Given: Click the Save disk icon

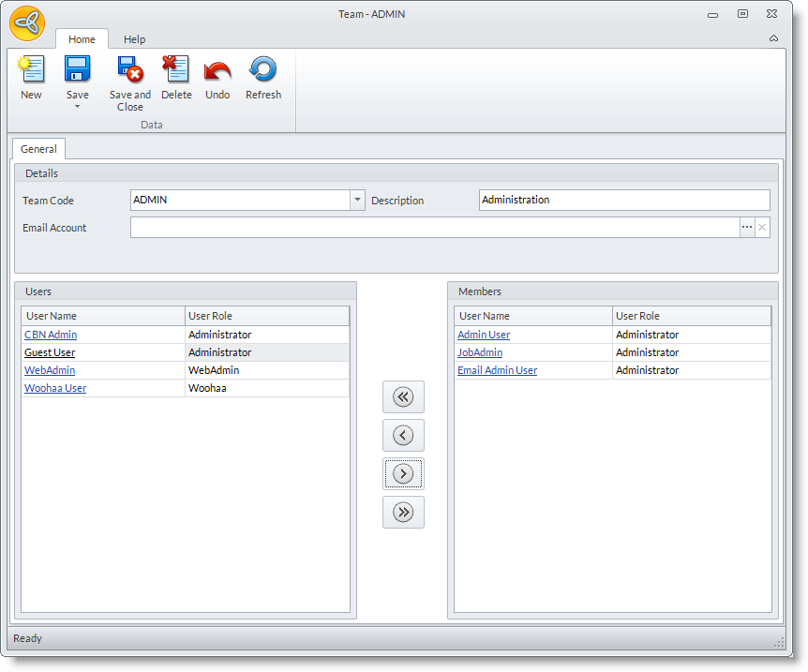Looking at the screenshot, I should (x=77, y=70).
